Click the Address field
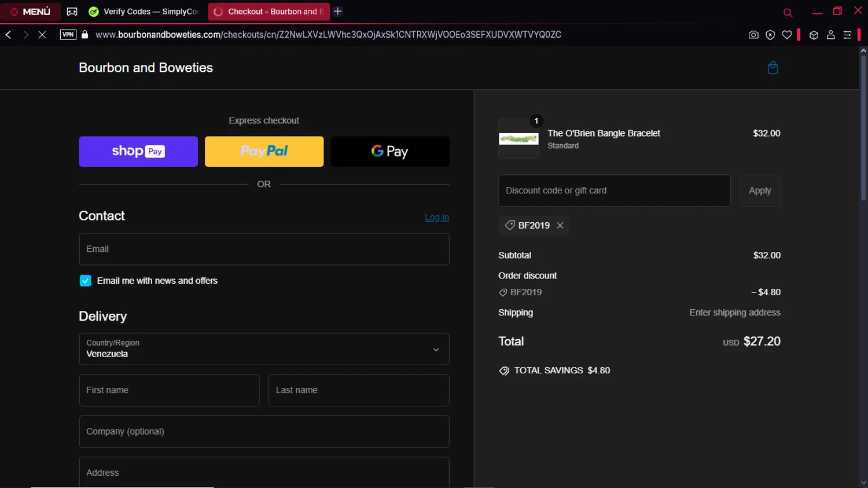Image resolution: width=868 pixels, height=488 pixels. click(x=264, y=472)
